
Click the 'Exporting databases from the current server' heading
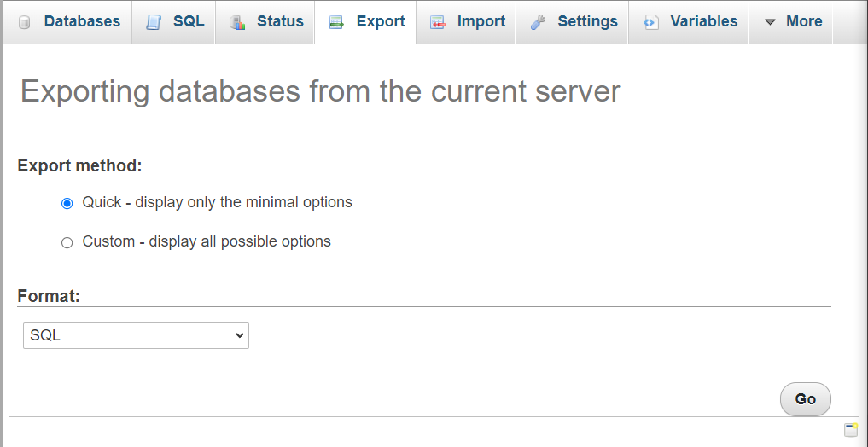click(x=321, y=91)
